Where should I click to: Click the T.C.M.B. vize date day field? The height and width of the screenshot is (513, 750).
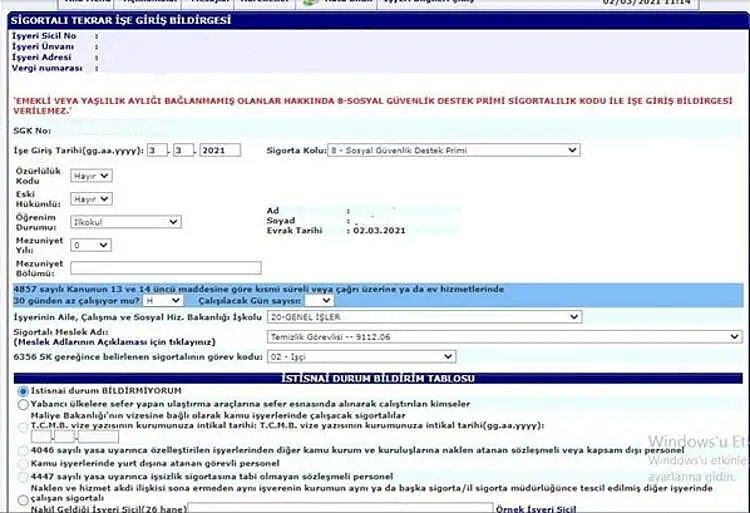coord(41,437)
